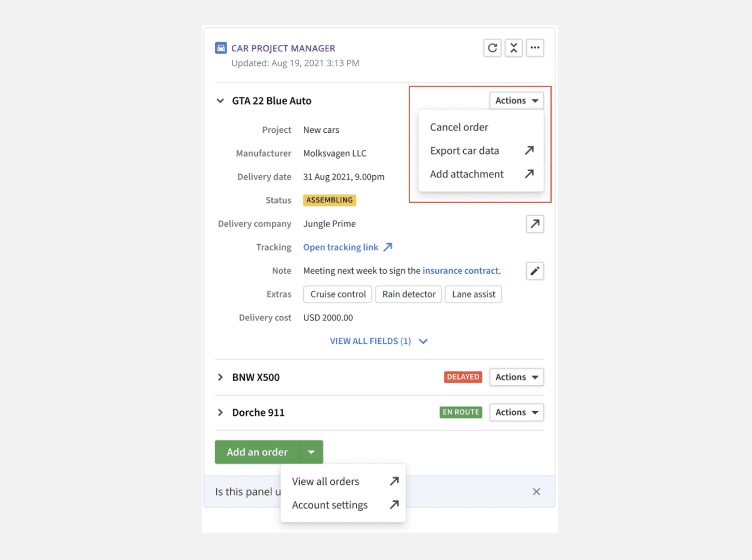Viewport: 752px width, 560px height.
Task: Click the DELAYED status badge
Action: (x=463, y=377)
